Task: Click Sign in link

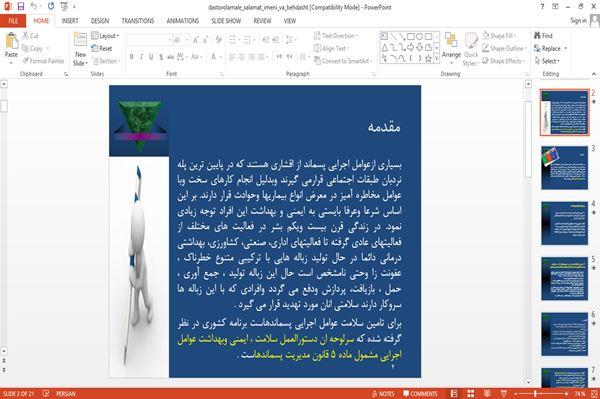Action: [x=578, y=21]
